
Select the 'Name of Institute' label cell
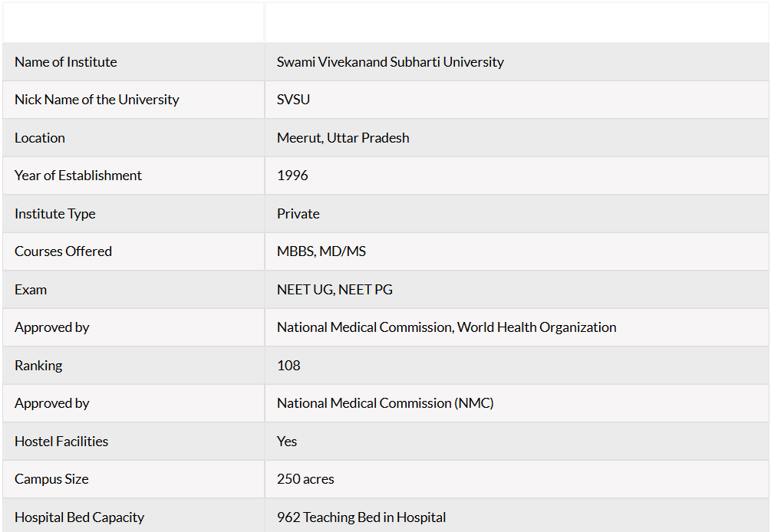coord(133,62)
